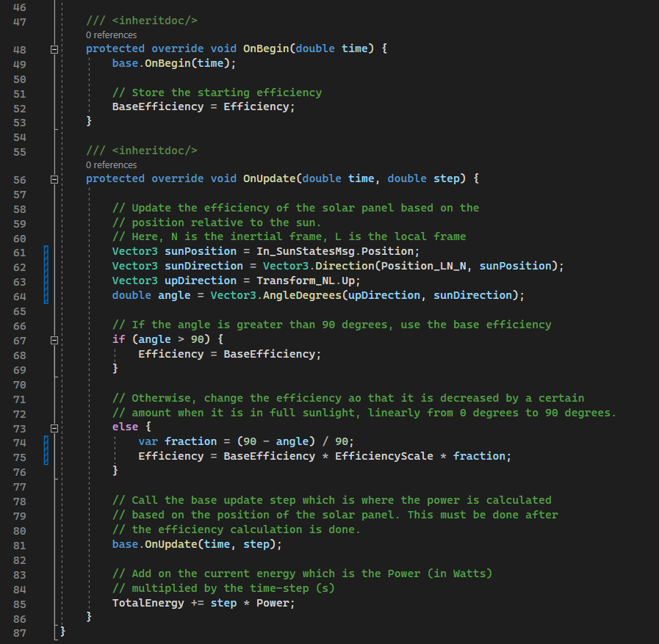
Task: Collapse the if (angle > 90) block
Action: pyautogui.click(x=54, y=340)
